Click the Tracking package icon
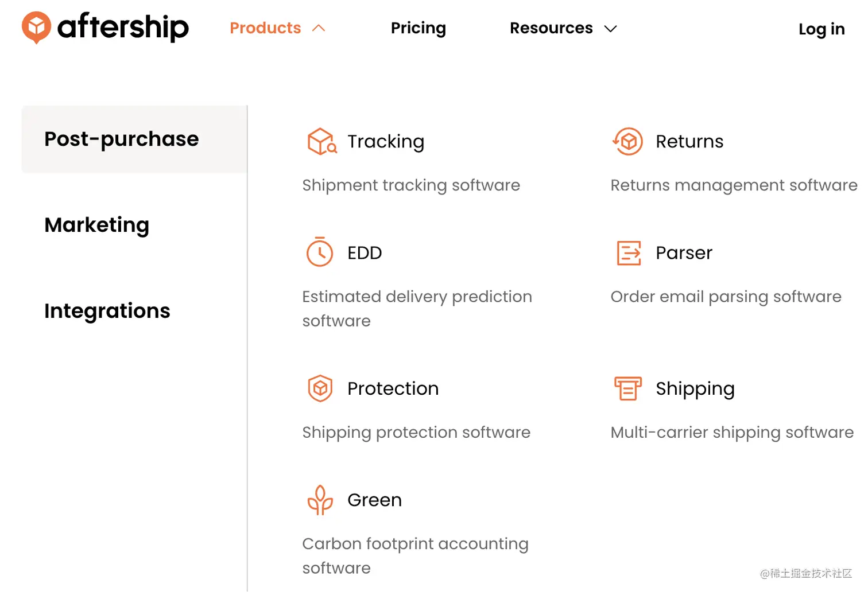868x595 pixels. click(x=321, y=142)
